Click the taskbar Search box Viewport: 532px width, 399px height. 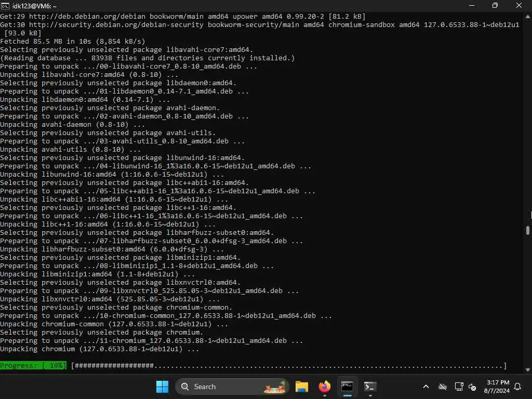(x=231, y=387)
